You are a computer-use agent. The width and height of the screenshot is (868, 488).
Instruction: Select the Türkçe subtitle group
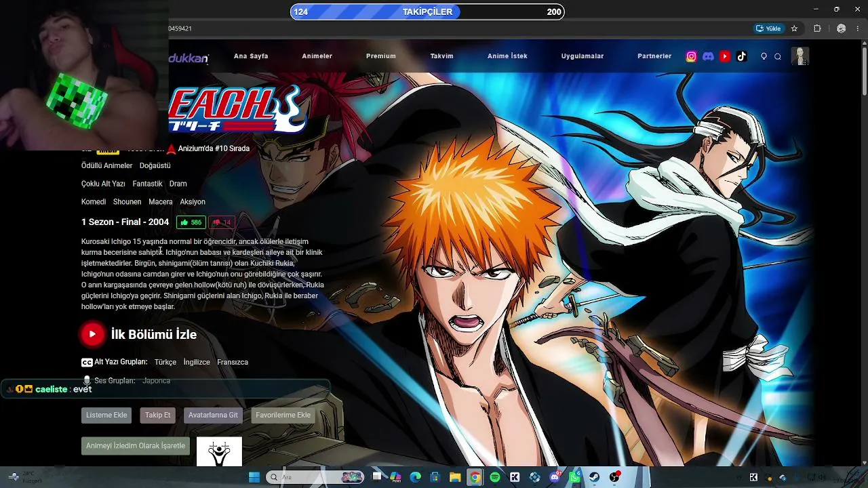click(165, 362)
